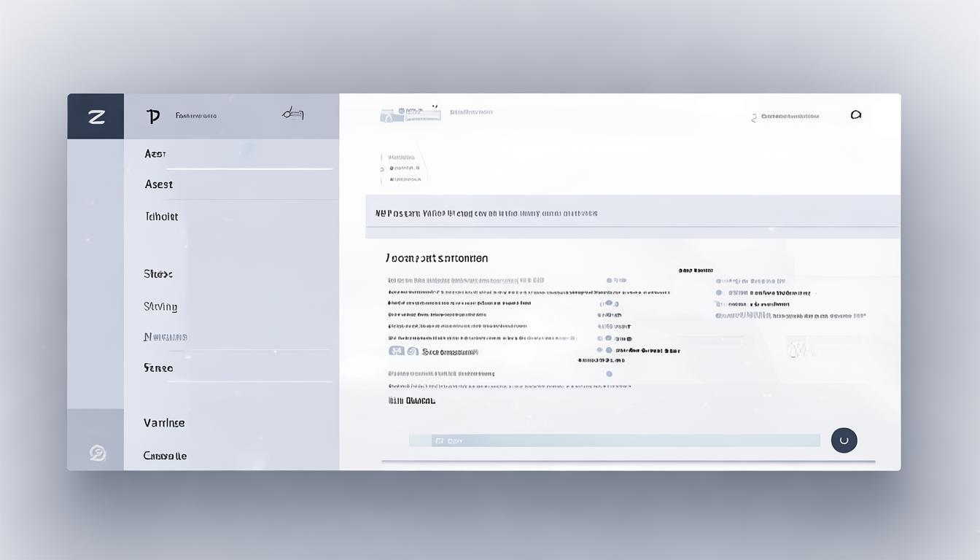Click the pencil edit icon in the sidebar header

292,113
